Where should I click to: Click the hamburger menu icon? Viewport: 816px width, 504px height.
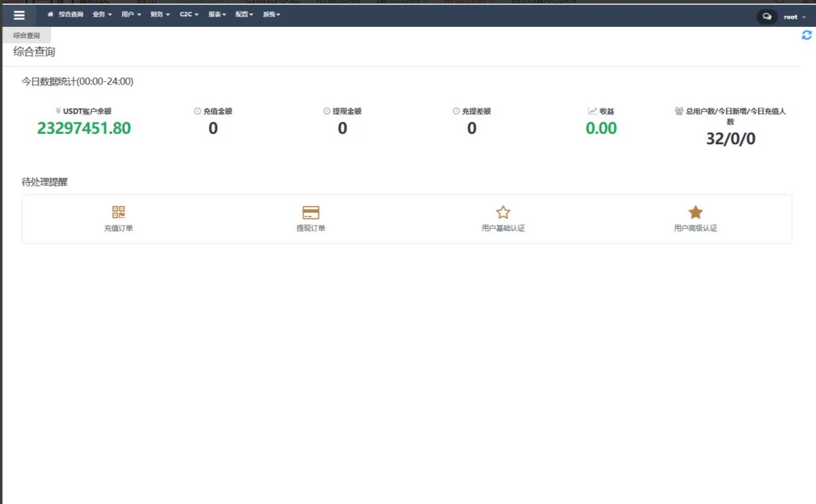coord(19,16)
